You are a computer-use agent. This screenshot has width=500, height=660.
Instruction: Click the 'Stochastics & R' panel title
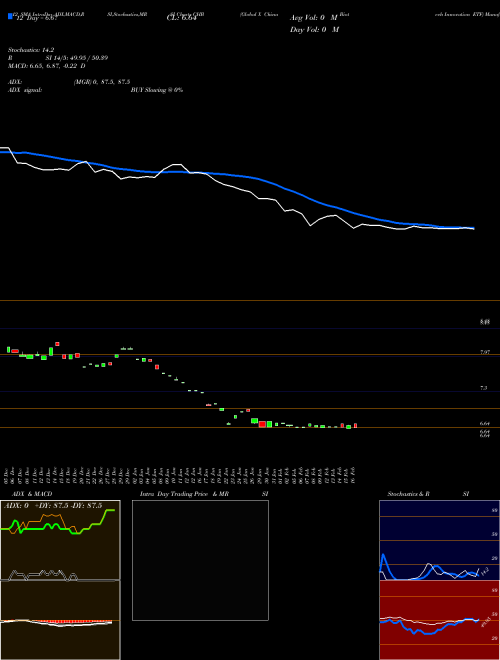click(x=408, y=494)
